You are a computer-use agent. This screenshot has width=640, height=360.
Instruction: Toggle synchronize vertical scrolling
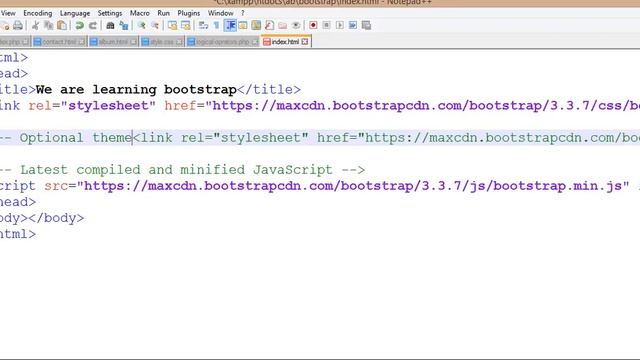click(173, 25)
